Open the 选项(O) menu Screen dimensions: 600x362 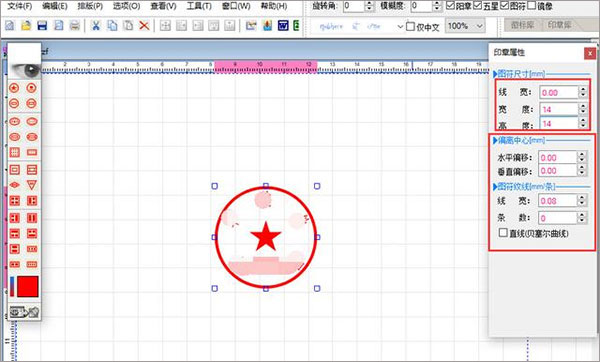pos(126,6)
